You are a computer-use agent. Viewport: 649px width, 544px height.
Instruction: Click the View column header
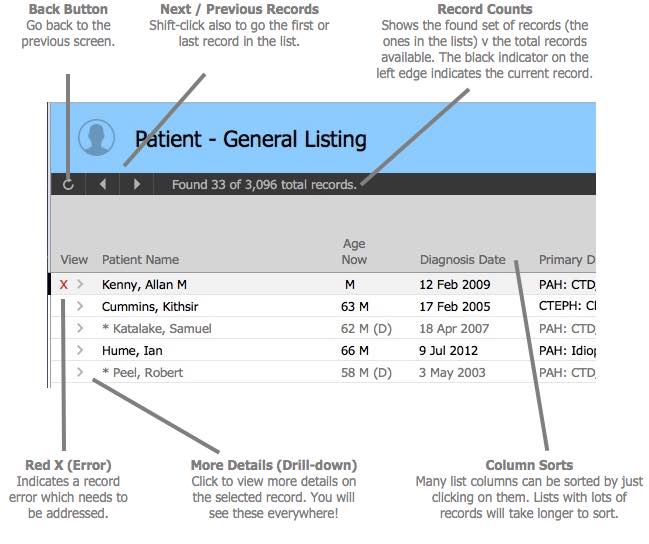[74, 260]
